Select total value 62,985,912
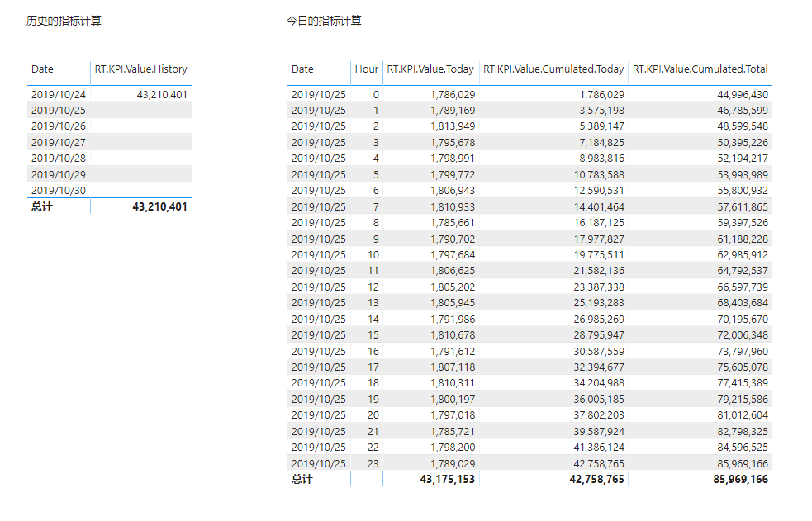Viewport: 812px width, 521px height. pyautogui.click(x=743, y=254)
